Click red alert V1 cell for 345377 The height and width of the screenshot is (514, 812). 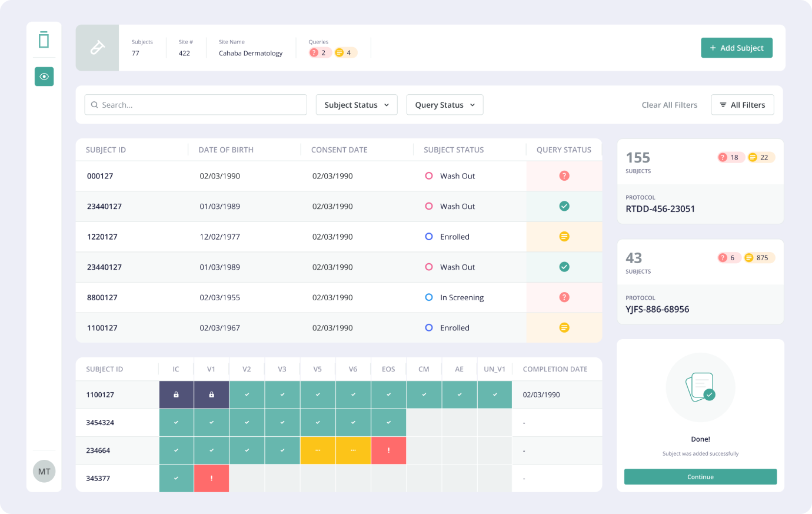(211, 478)
